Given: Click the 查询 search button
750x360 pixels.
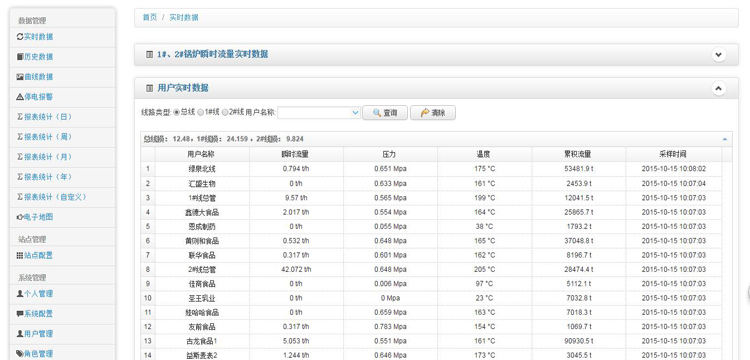Looking at the screenshot, I should [385, 113].
